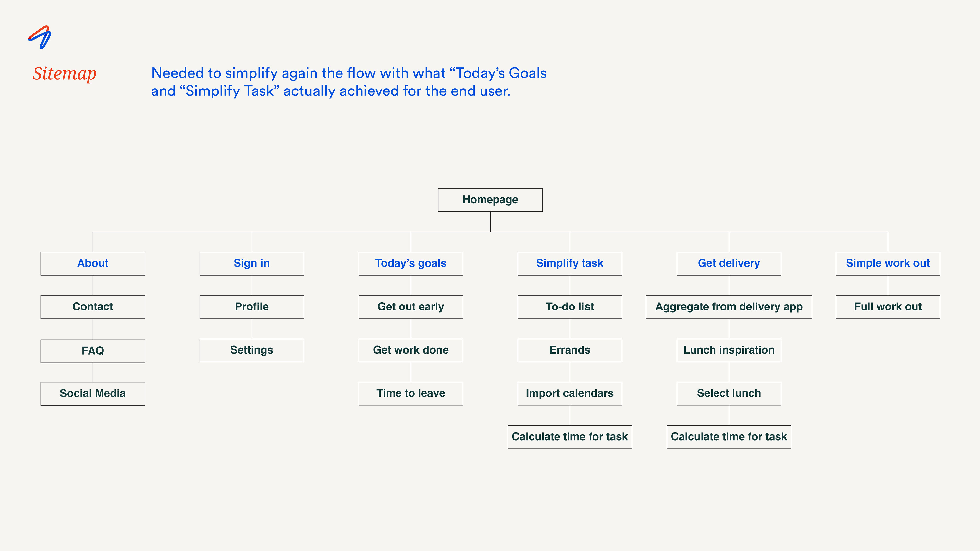Image resolution: width=980 pixels, height=551 pixels.
Task: Click the Profile node
Action: [x=251, y=306]
